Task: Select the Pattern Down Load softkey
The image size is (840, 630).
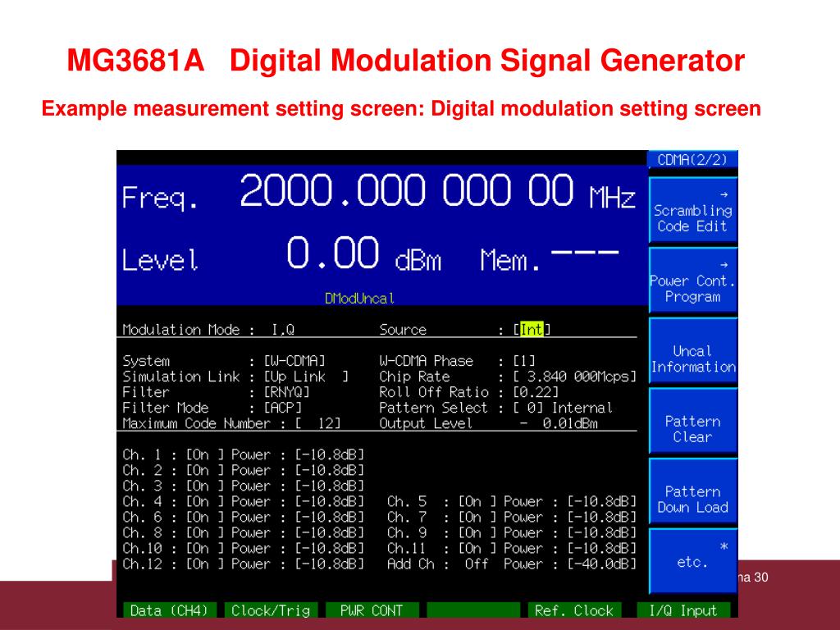Action: [x=692, y=491]
